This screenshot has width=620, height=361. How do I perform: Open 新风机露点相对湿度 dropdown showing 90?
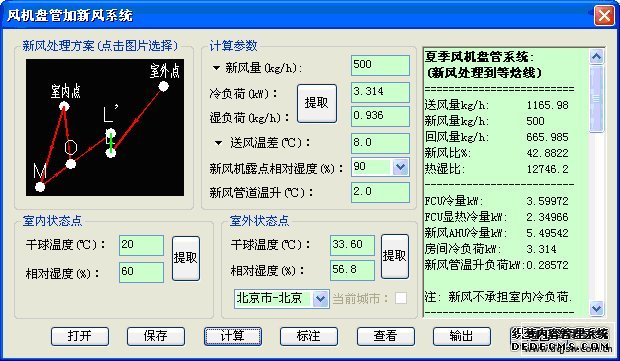(x=400, y=167)
